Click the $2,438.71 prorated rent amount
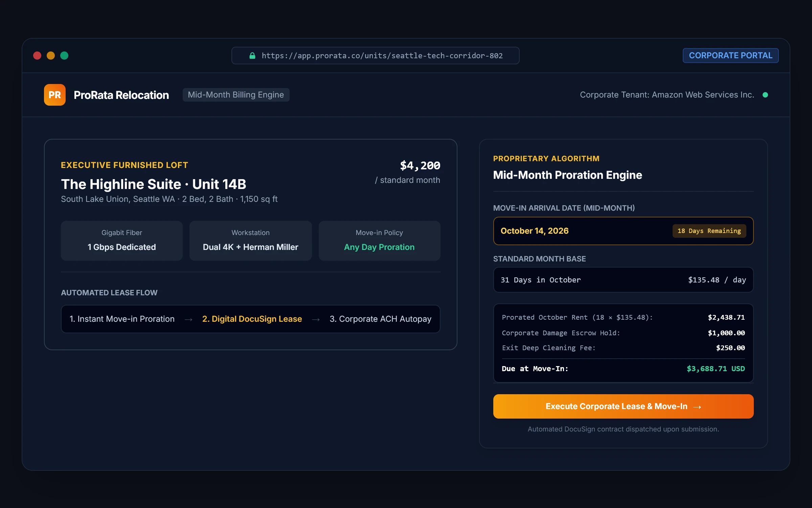The height and width of the screenshot is (508, 812). point(726,318)
